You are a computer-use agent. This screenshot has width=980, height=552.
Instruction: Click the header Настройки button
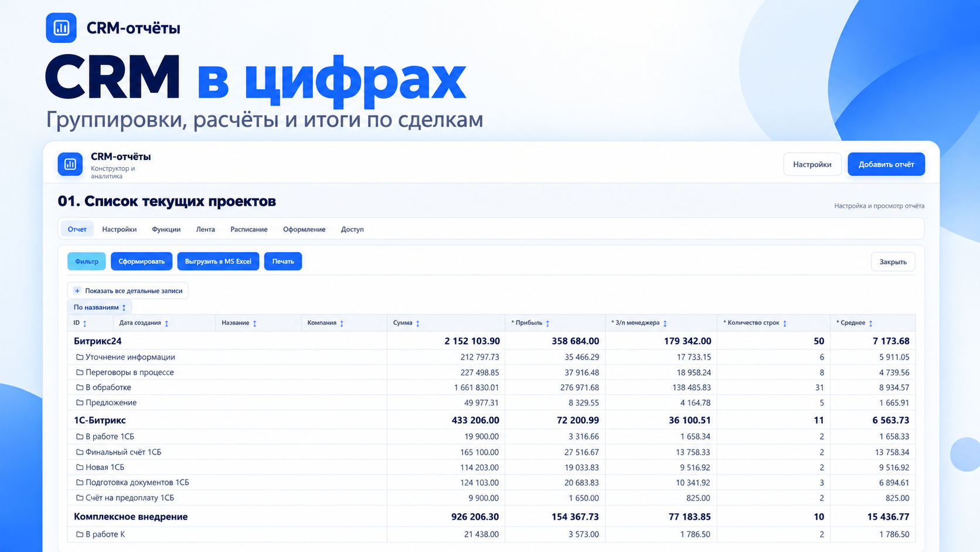pos(812,164)
